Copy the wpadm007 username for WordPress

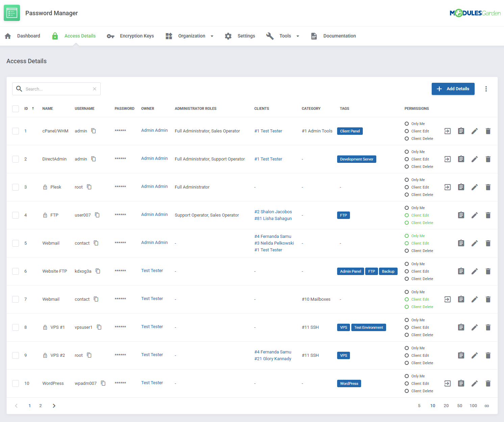point(103,383)
